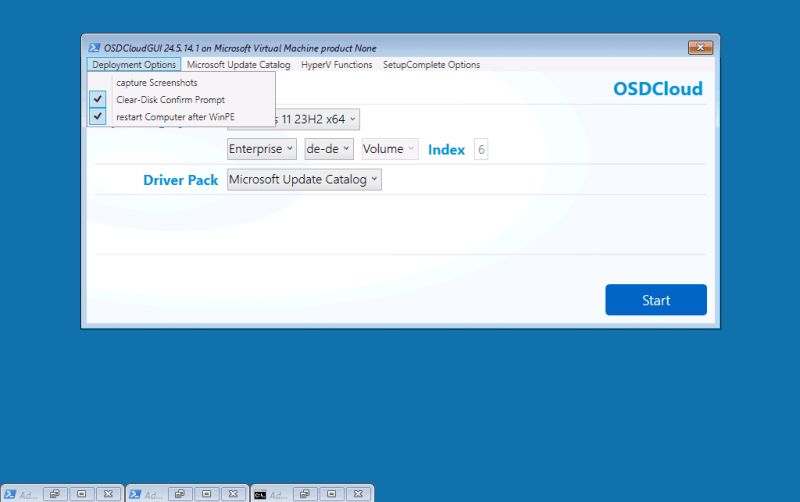Click the OSDCloud logo text
Viewport: 800px width, 502px height.
(658, 89)
